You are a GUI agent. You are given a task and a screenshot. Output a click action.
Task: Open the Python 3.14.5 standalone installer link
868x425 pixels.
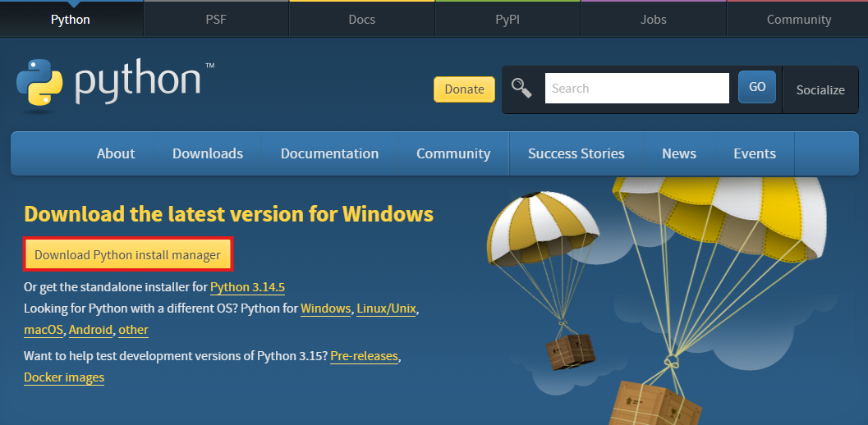coord(247,287)
